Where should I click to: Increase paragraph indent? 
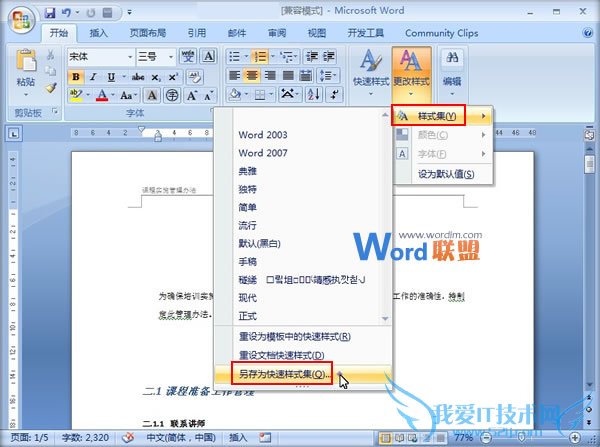(x=329, y=57)
